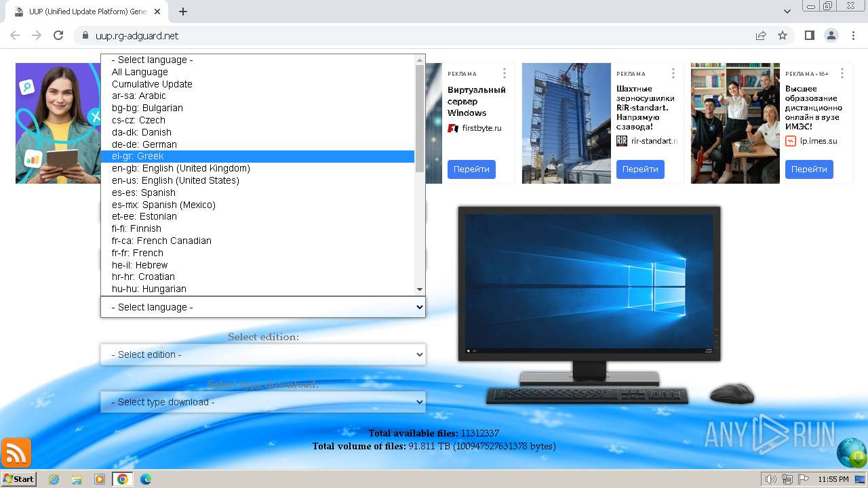Launch Microsoft Edge from taskbar
The image size is (868, 488).
tap(145, 479)
